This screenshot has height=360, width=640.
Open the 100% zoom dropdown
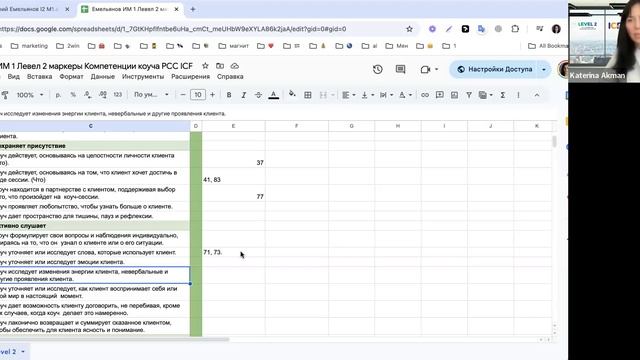point(29,95)
